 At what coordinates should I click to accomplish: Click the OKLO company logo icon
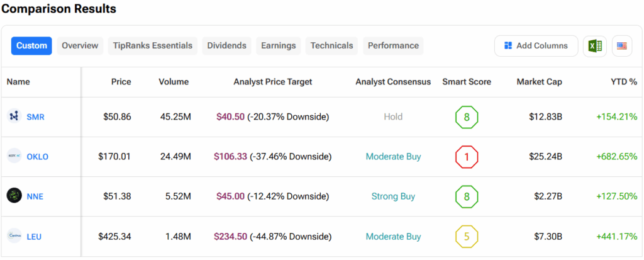[14, 156]
